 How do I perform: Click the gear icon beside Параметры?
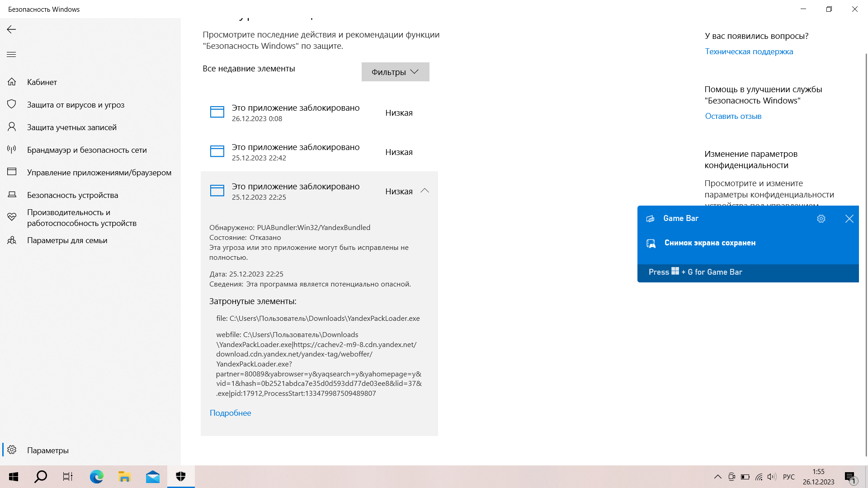pyautogui.click(x=12, y=450)
